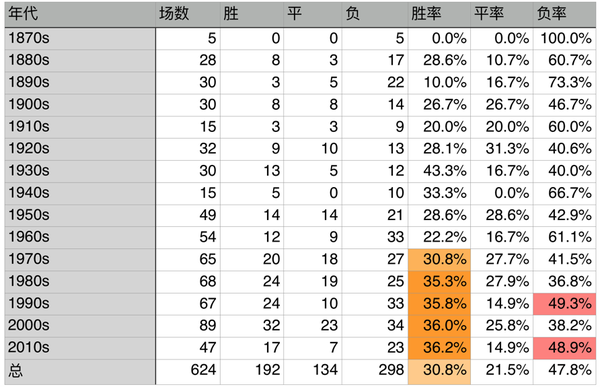Click the 624 total matches cell
Viewport: 600px width, 387px height.
[188, 371]
